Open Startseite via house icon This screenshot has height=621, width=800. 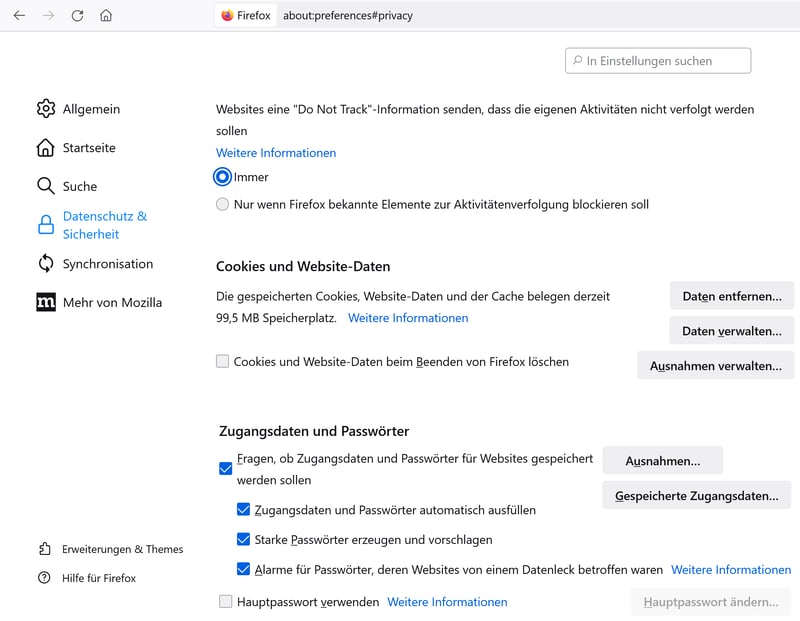(x=46, y=148)
